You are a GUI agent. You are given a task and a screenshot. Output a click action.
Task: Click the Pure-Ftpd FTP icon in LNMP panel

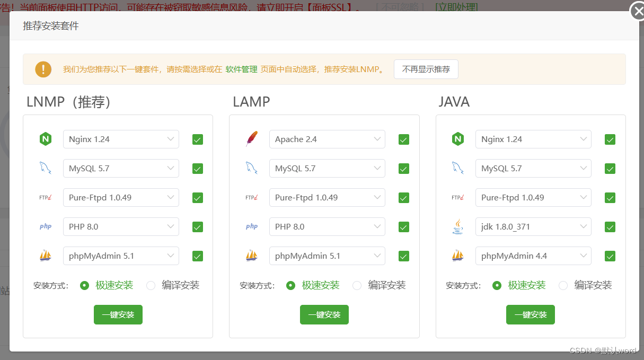tap(46, 198)
